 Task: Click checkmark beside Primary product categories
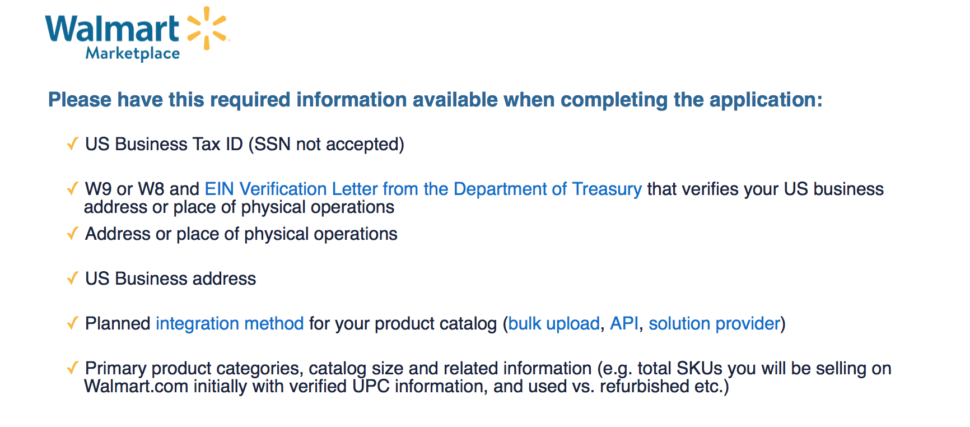[72, 368]
